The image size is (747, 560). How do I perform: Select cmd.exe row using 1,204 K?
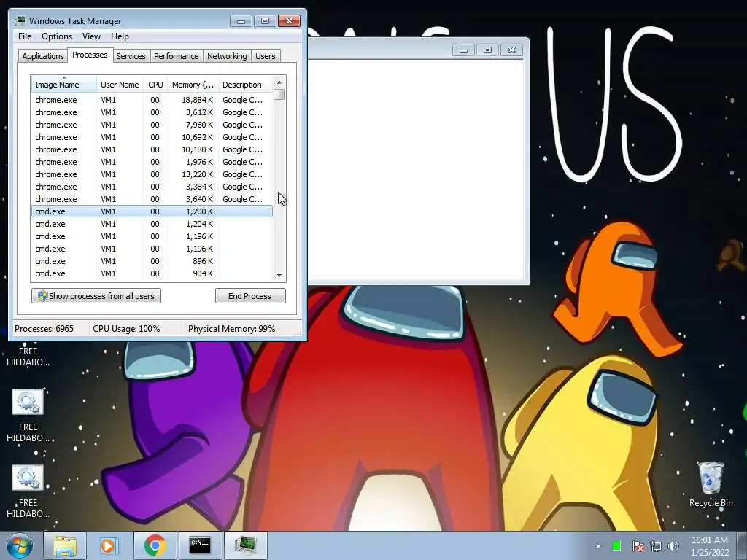pos(152,224)
